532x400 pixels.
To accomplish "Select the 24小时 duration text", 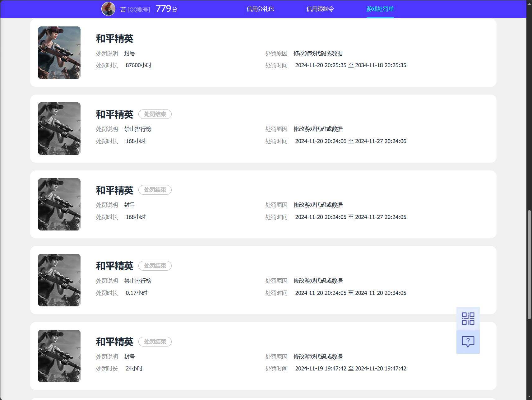I will [x=134, y=369].
